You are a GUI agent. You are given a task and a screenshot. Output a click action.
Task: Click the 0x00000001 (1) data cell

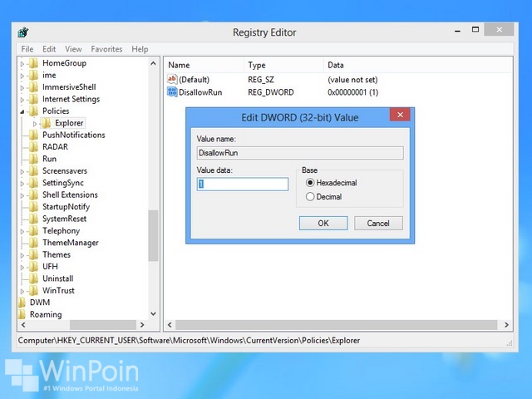point(352,92)
